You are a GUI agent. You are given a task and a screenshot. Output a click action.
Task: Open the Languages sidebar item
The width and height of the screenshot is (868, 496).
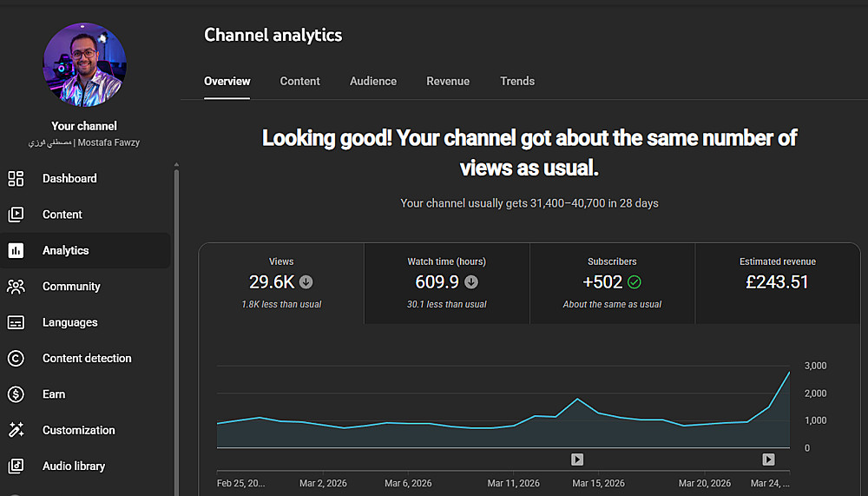click(x=85, y=322)
